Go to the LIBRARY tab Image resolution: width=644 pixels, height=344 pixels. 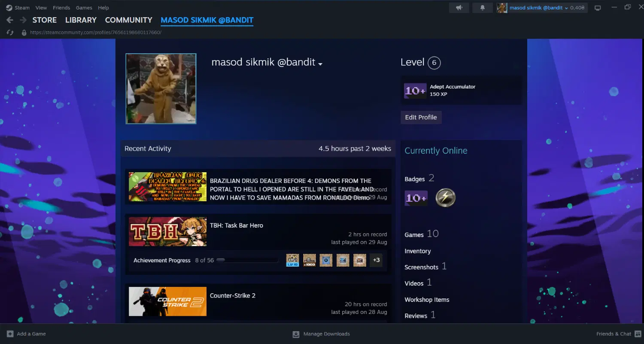point(81,20)
